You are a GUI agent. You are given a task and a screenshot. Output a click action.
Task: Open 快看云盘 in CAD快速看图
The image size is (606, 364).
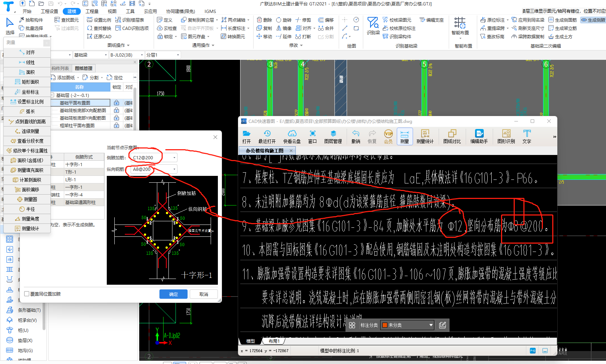pos(292,137)
